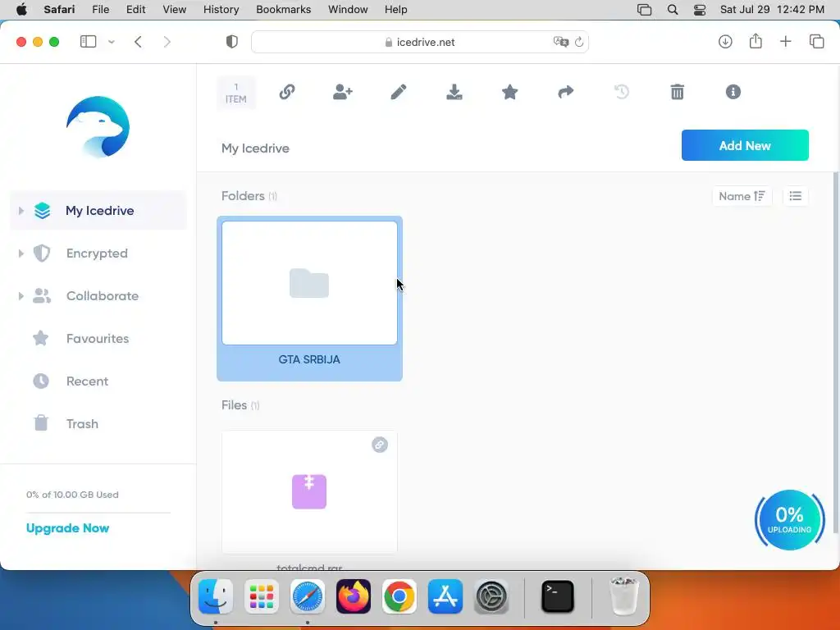Mark selected item as favourite with star
840x630 pixels.
coord(510,92)
